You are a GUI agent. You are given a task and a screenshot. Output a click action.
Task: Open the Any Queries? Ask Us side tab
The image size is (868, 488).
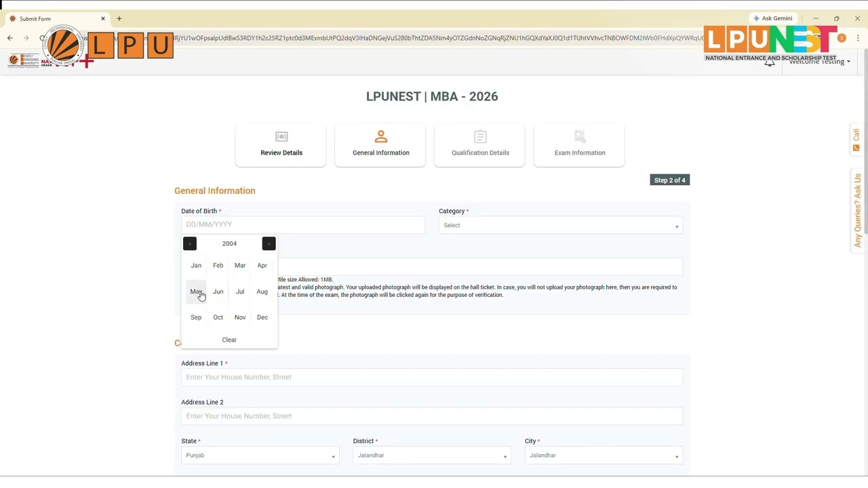pyautogui.click(x=857, y=210)
